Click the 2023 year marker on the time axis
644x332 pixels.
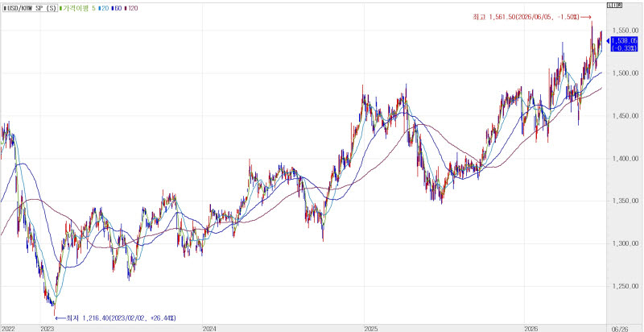click(47, 328)
